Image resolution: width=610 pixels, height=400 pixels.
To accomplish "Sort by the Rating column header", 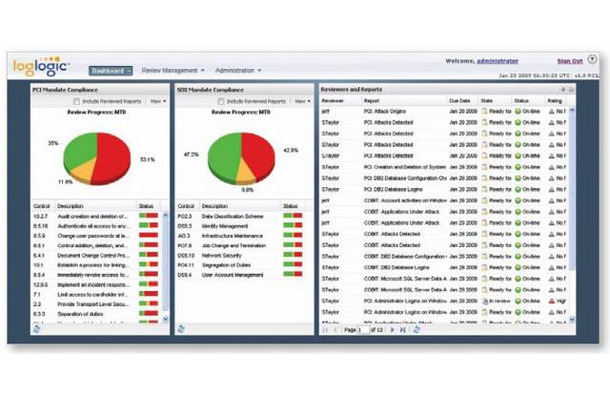I will click(x=556, y=101).
